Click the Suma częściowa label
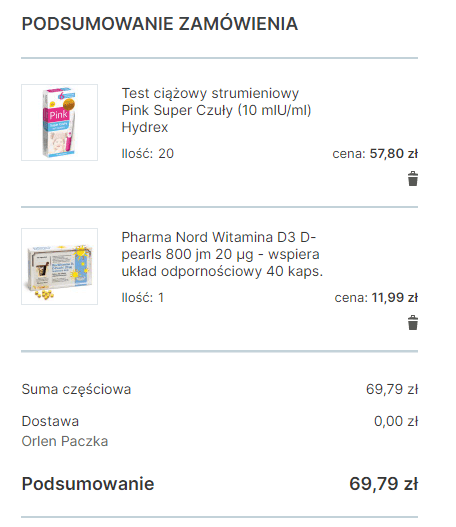 [x=76, y=390]
